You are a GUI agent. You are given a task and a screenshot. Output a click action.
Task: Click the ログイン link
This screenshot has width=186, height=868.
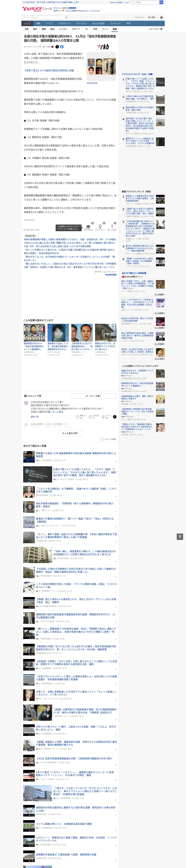click(57, 11)
